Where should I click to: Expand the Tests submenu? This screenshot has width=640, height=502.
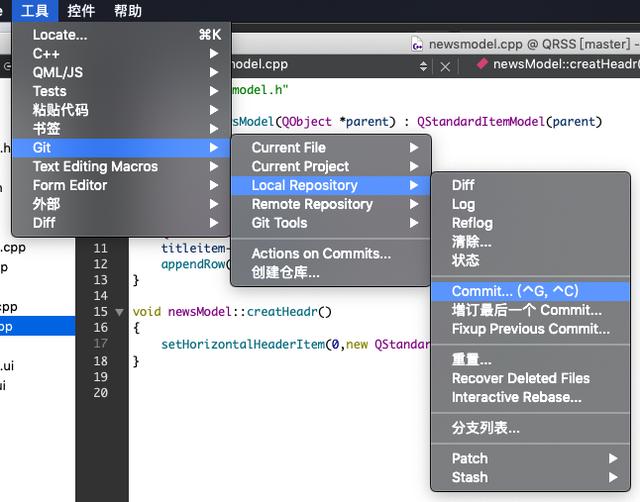[122, 91]
